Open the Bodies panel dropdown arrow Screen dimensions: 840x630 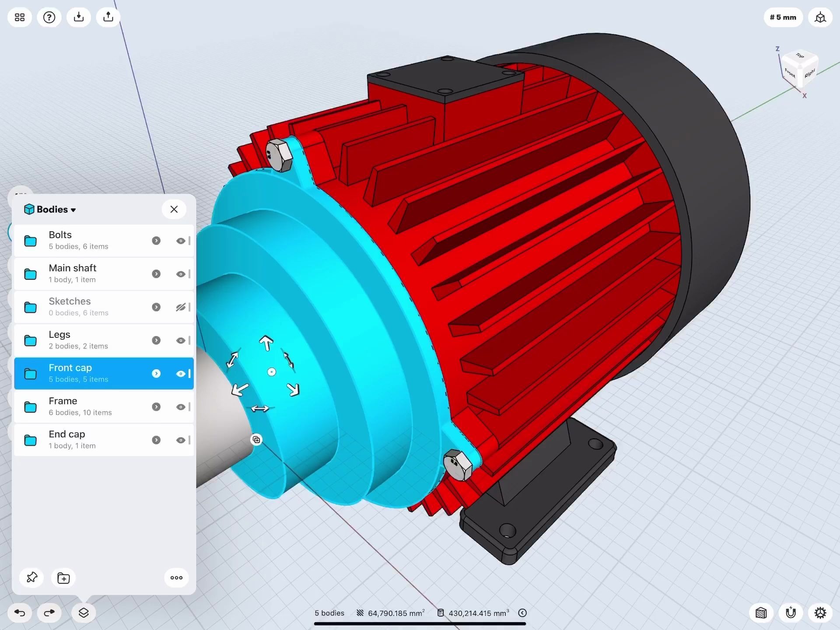73,209
